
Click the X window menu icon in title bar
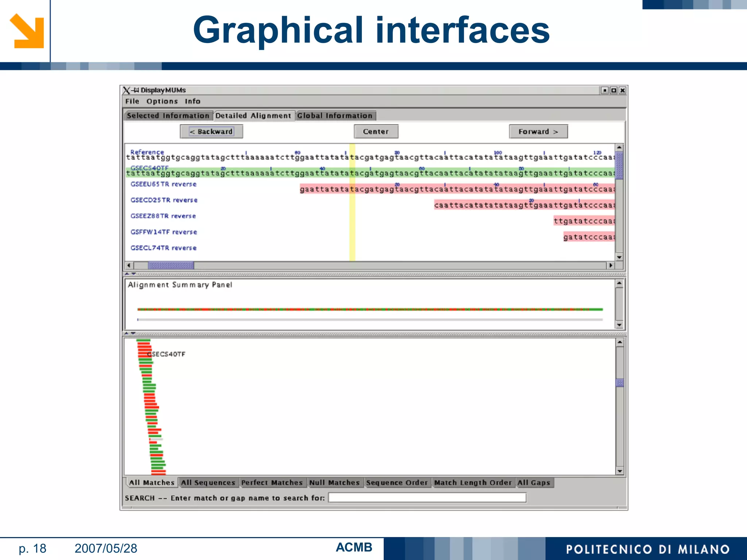[127, 90]
